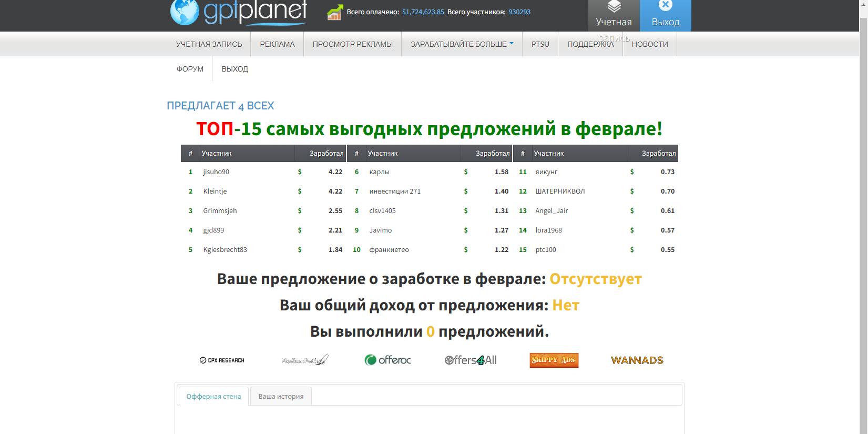Open the Учетная запись layers button
868x434 pixels.
coord(614,16)
